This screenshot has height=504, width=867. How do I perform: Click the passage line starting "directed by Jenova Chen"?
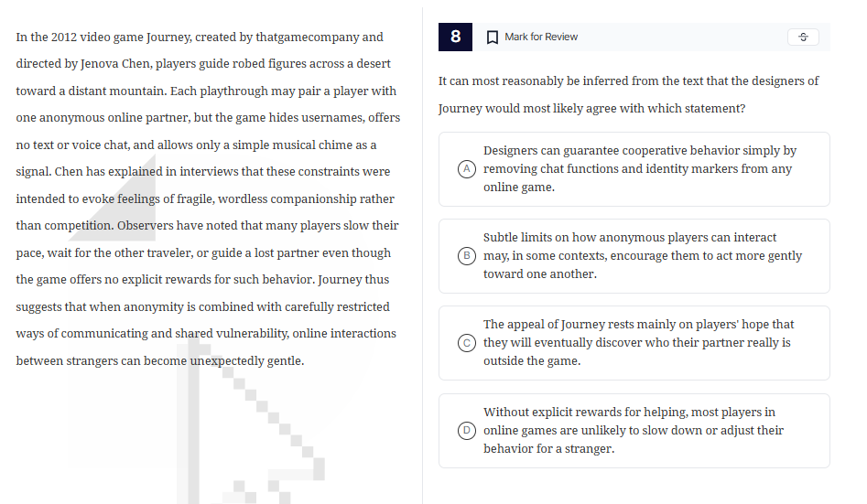tap(203, 64)
